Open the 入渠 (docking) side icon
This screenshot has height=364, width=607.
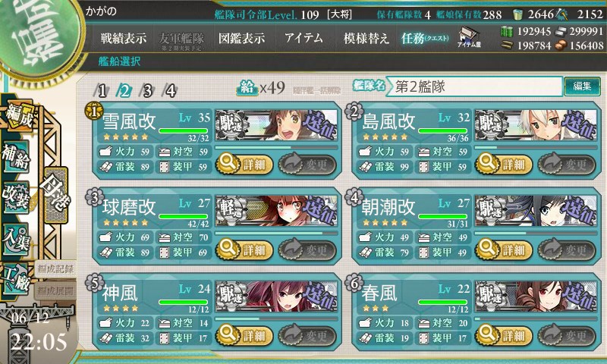16,239
